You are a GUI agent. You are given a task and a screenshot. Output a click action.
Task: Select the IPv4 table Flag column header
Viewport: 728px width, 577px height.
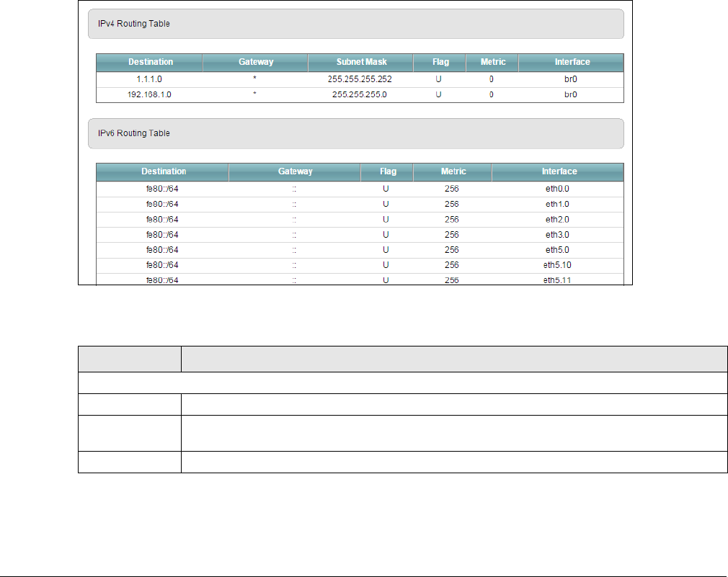pyautogui.click(x=440, y=62)
